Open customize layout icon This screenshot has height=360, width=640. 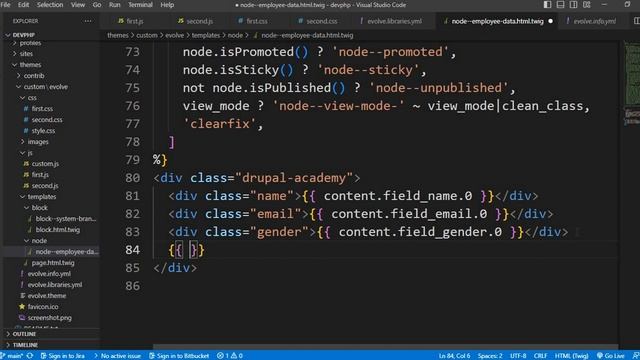click(x=587, y=4)
